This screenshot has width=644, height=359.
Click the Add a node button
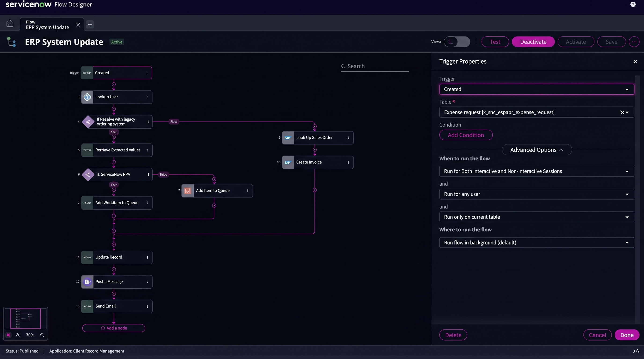point(114,328)
